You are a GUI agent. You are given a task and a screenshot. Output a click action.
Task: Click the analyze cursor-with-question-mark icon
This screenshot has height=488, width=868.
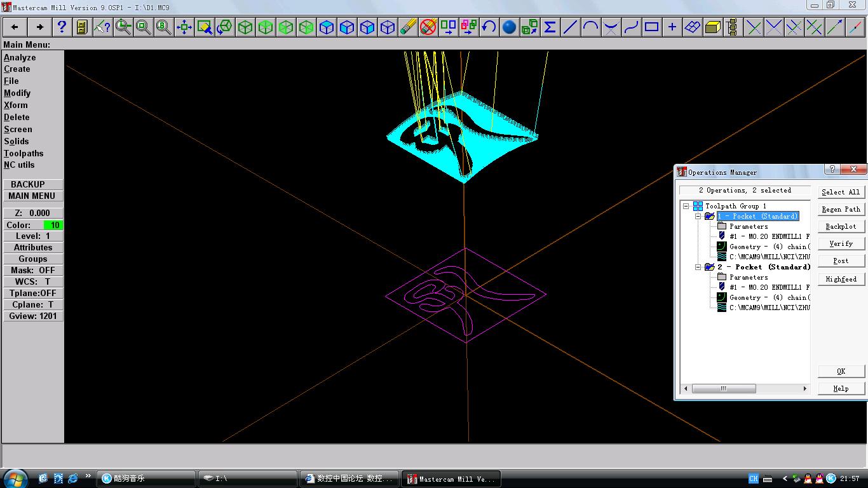(x=102, y=27)
